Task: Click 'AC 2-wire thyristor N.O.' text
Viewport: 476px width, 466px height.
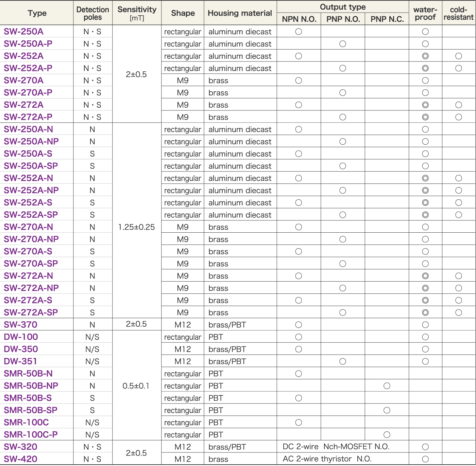Action: pos(327,459)
